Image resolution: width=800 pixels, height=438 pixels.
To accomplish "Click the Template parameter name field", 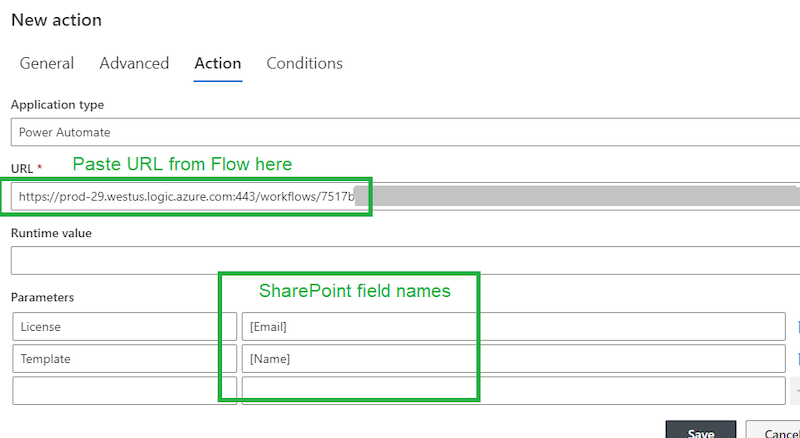I will point(124,359).
